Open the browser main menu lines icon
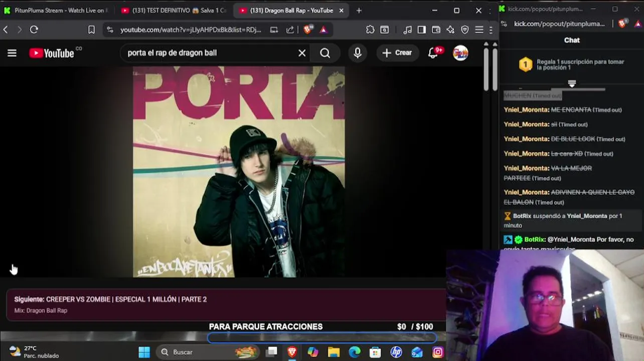The image size is (644, 361). click(x=479, y=30)
